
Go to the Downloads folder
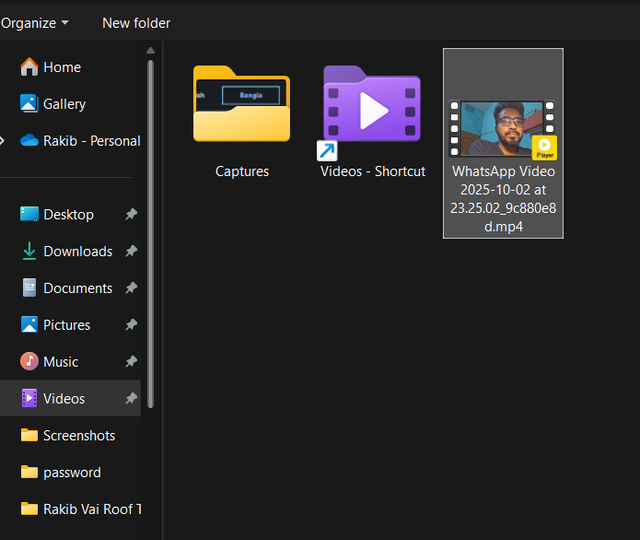[77, 251]
